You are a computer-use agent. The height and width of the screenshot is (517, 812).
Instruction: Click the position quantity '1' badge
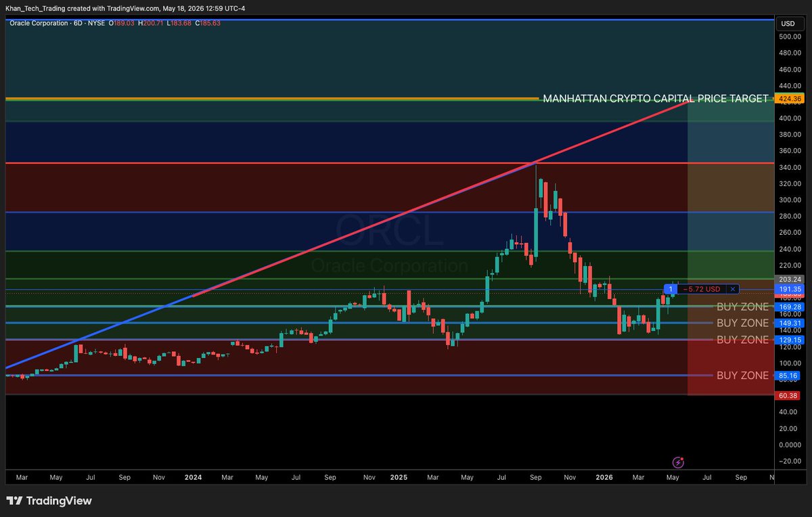click(670, 289)
